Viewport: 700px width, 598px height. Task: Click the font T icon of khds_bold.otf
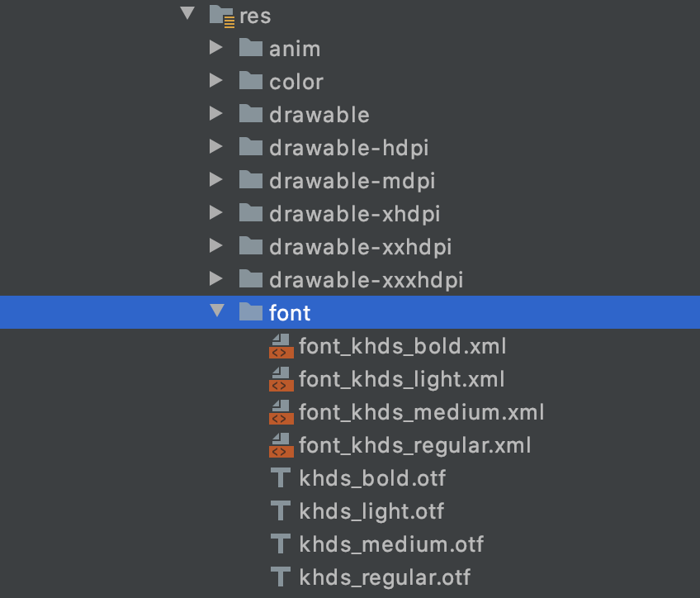click(281, 478)
